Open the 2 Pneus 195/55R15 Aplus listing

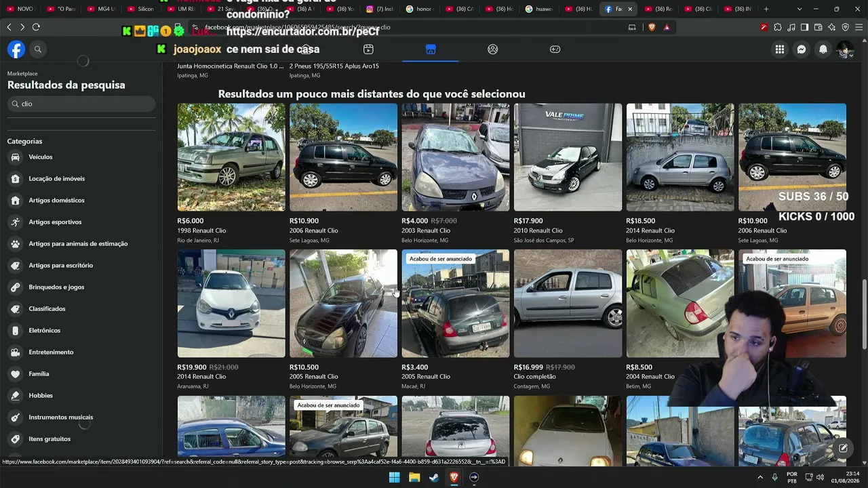(334, 66)
